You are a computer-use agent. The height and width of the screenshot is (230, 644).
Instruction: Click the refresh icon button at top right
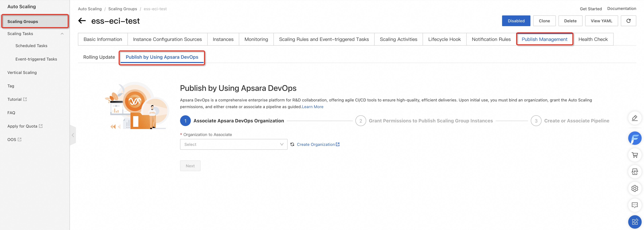628,21
